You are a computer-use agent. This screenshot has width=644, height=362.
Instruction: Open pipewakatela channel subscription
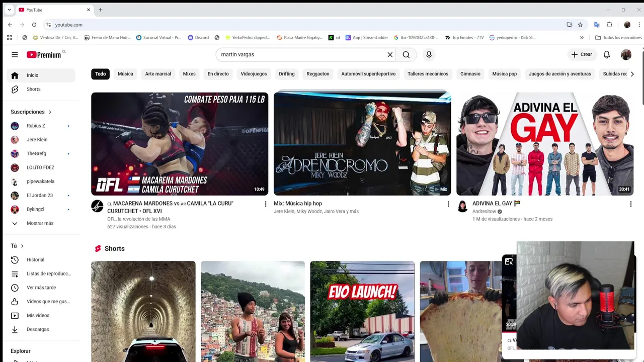[41, 182]
